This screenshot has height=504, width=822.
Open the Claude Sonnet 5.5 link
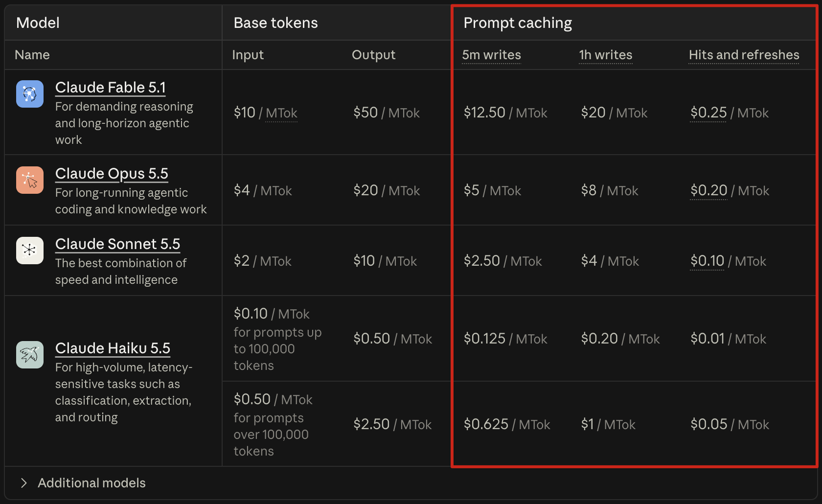(118, 244)
